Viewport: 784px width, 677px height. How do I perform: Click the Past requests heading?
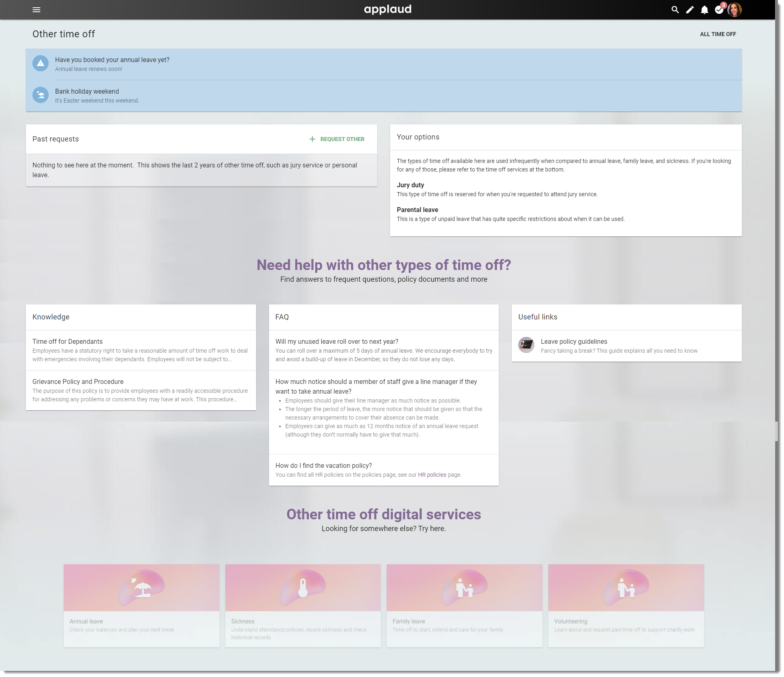(x=56, y=139)
